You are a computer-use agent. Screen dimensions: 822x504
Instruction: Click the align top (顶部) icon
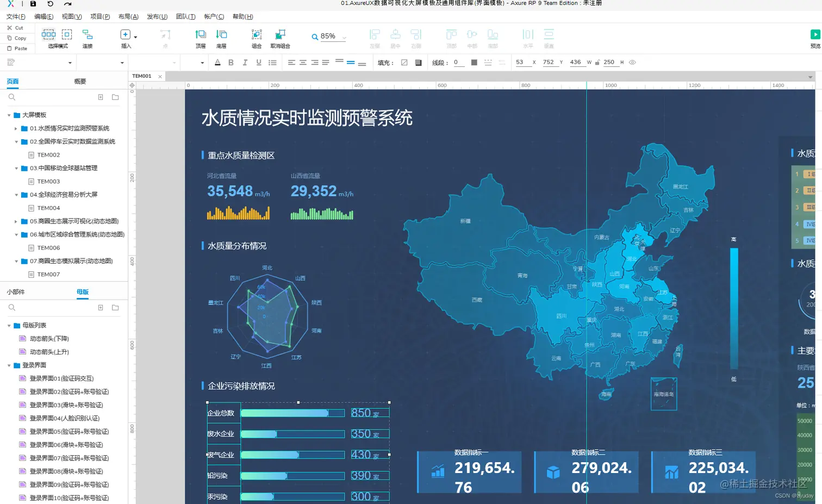tap(451, 34)
